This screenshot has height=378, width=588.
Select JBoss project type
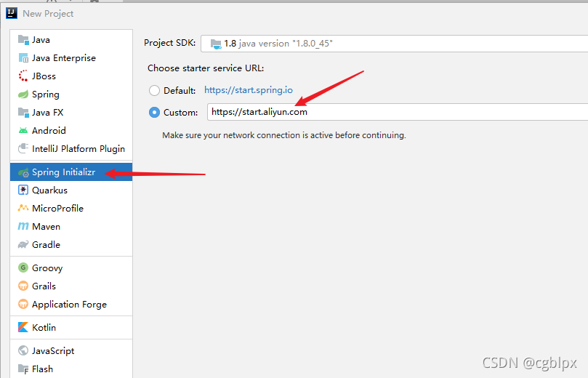click(x=71, y=76)
